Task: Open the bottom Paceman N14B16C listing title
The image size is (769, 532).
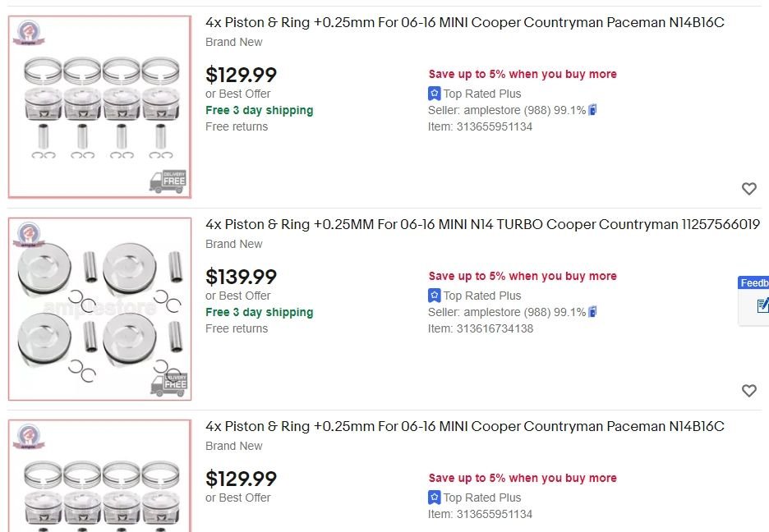Action: [x=464, y=426]
